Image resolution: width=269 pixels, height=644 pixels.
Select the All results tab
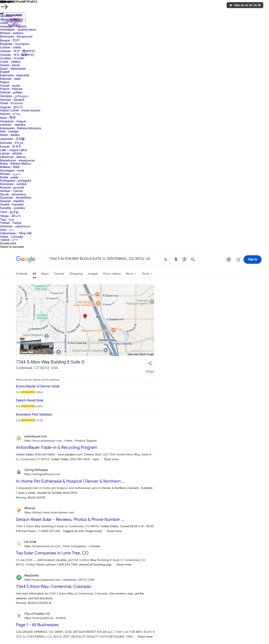pos(34,274)
